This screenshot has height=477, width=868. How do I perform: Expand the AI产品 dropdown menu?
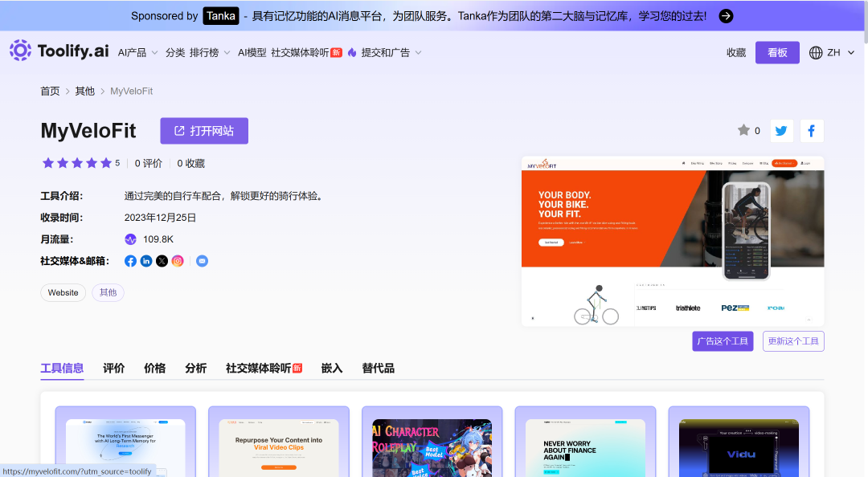[x=138, y=52]
